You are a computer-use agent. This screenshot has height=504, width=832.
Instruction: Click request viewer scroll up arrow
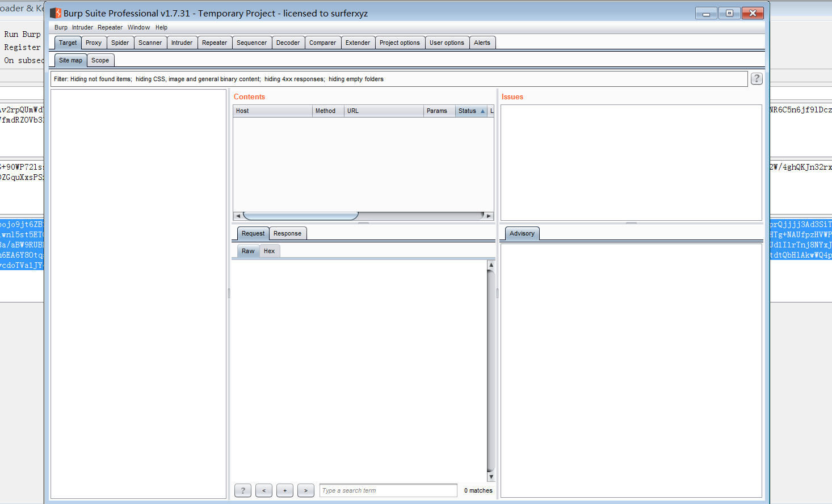[x=491, y=264]
